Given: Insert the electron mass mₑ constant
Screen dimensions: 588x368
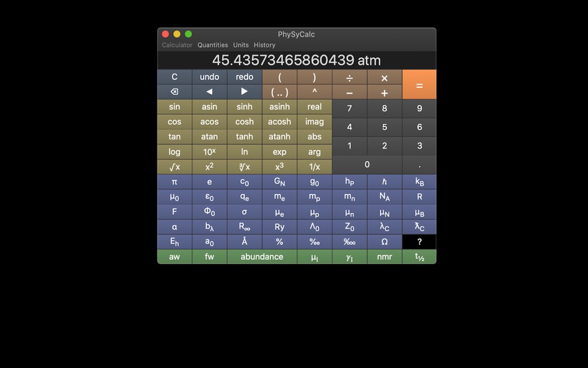Looking at the screenshot, I should click(x=279, y=197).
